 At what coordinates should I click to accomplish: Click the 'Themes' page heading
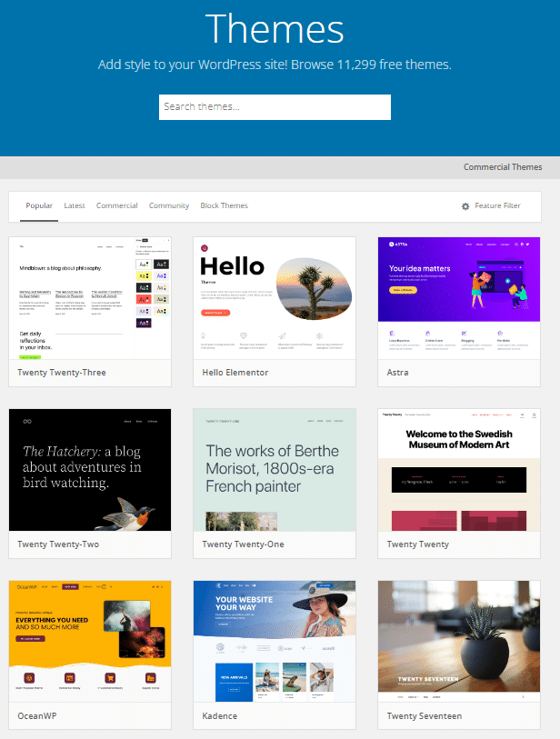(275, 29)
